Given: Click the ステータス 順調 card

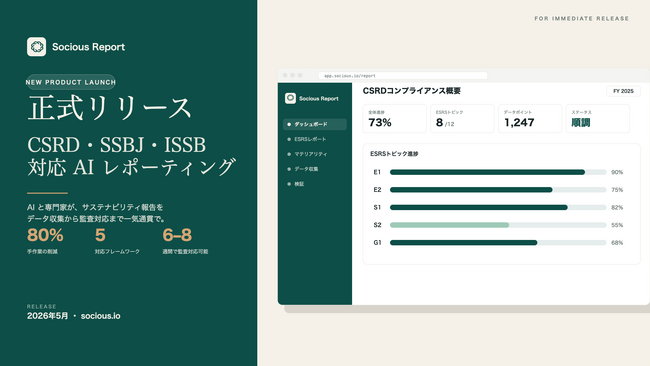Looking at the screenshot, I should [597, 119].
